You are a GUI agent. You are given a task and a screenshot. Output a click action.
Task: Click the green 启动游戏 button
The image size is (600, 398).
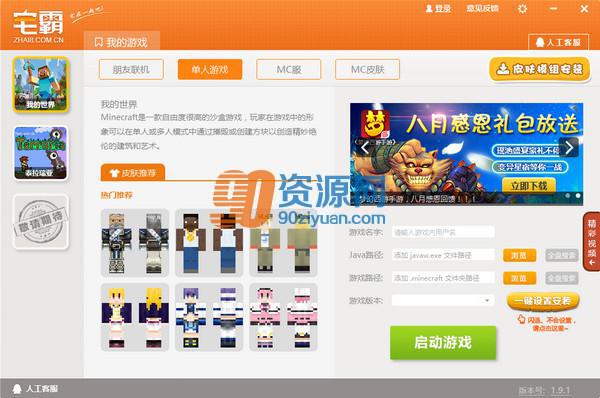443,343
